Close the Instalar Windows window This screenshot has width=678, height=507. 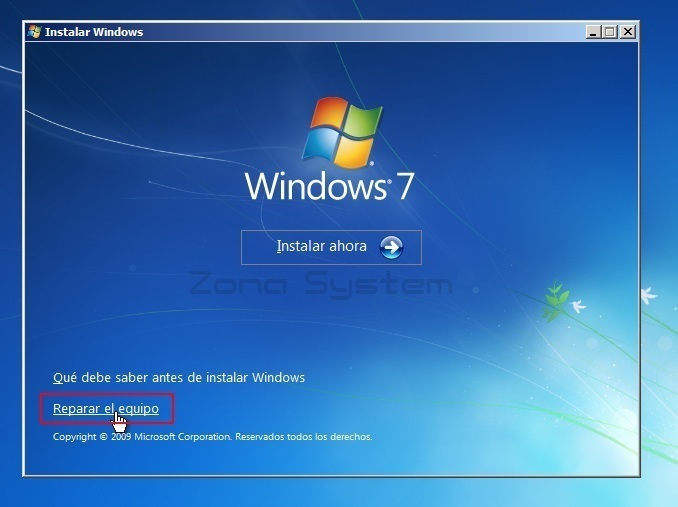point(627,32)
